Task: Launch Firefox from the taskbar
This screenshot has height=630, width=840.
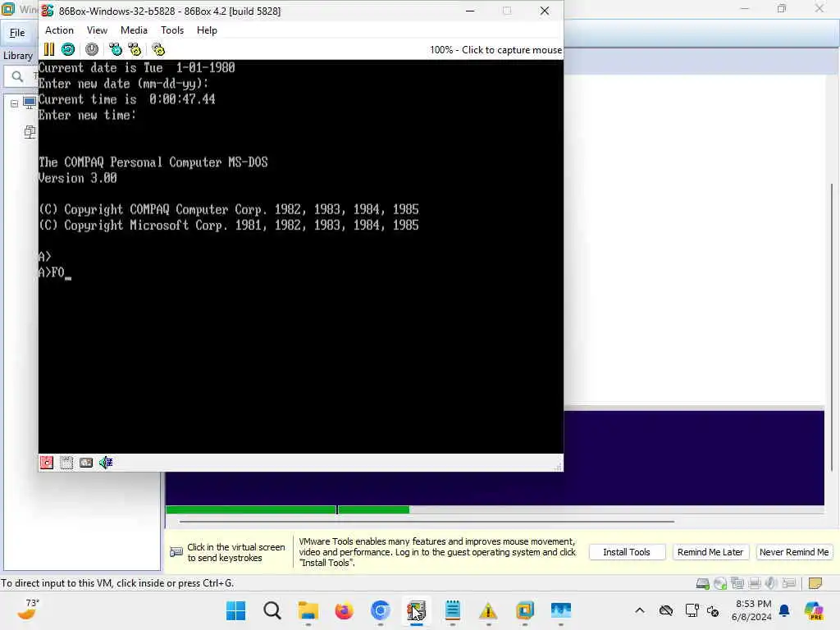Action: point(344,610)
